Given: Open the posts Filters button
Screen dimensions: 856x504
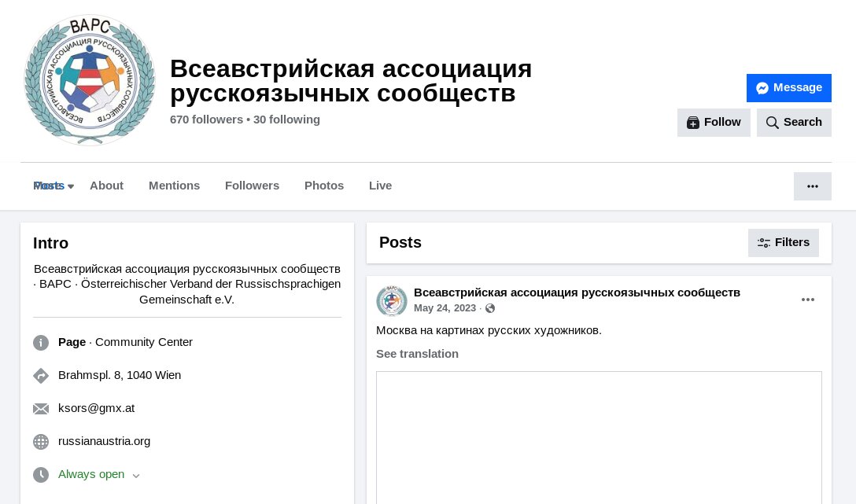Looking at the screenshot, I should tap(784, 243).
